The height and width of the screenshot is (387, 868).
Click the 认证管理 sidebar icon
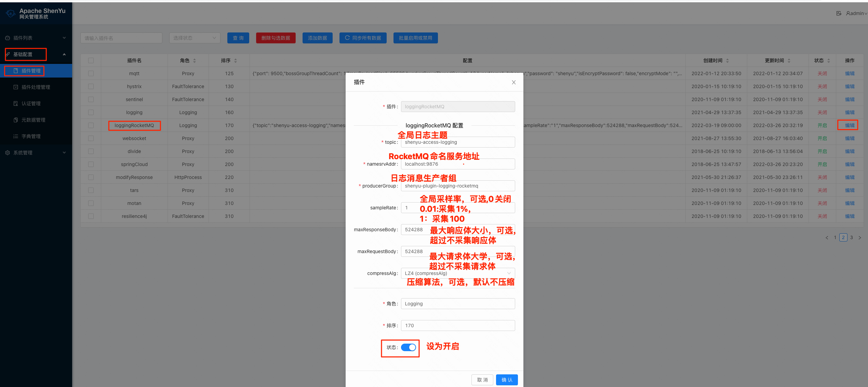point(16,103)
